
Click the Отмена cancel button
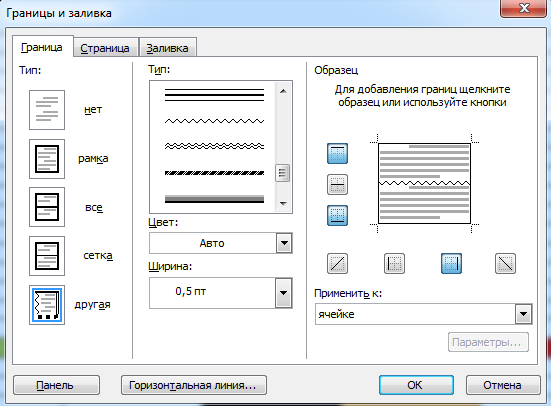click(x=503, y=385)
